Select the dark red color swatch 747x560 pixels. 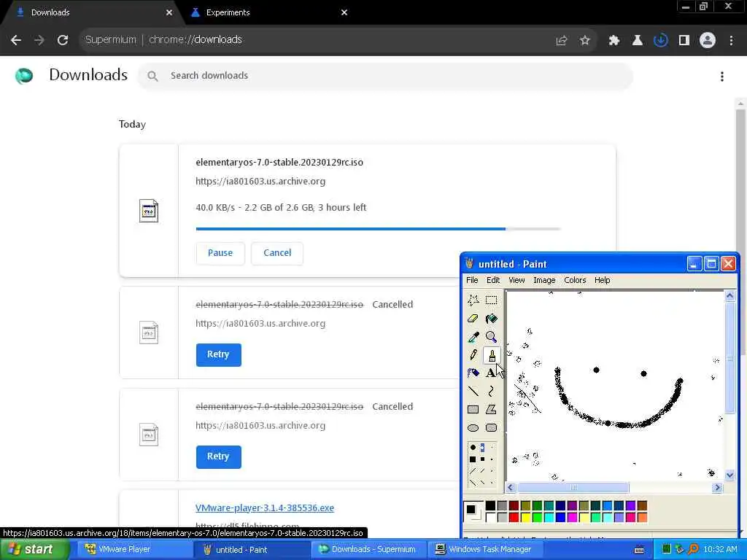(x=514, y=506)
